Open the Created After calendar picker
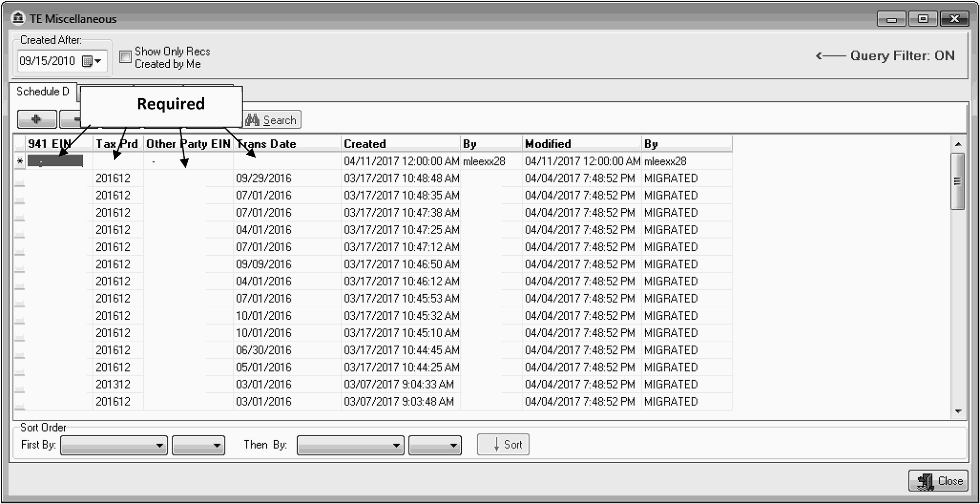The height and width of the screenshot is (504, 980). 92,61
